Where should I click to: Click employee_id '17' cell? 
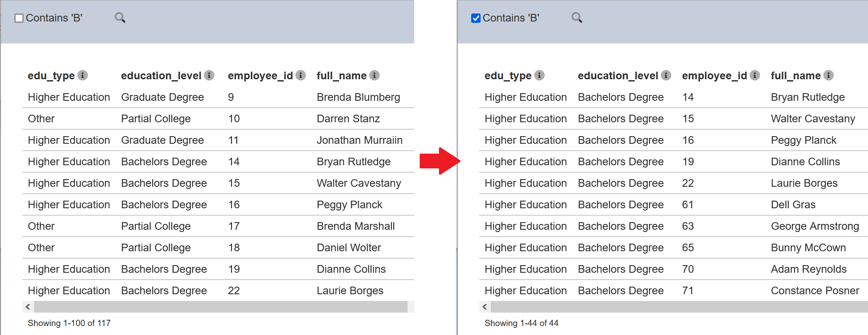(x=234, y=226)
